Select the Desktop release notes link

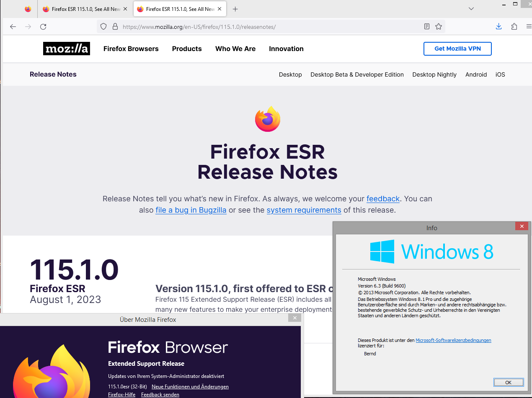(x=290, y=74)
